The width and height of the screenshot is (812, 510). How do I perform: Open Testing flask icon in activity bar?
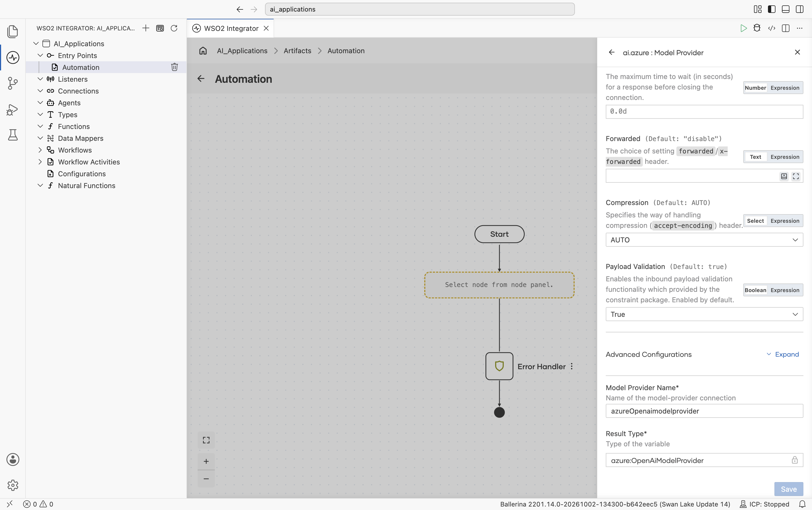coord(13,135)
